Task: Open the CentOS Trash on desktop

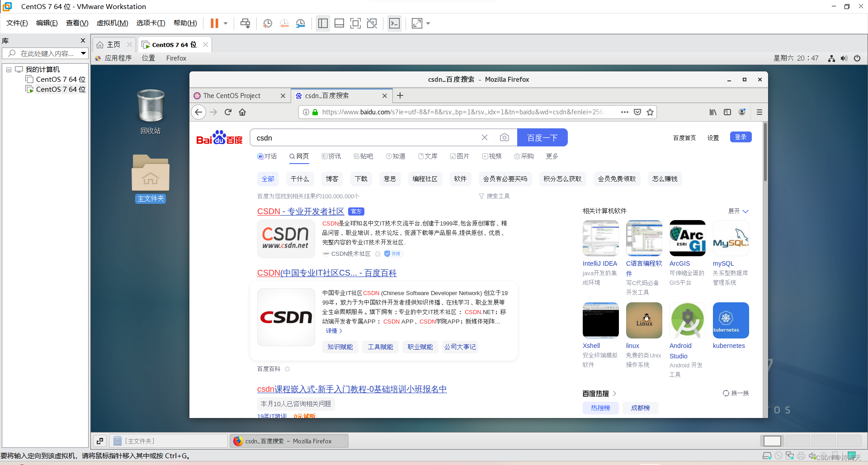Action: (151, 112)
